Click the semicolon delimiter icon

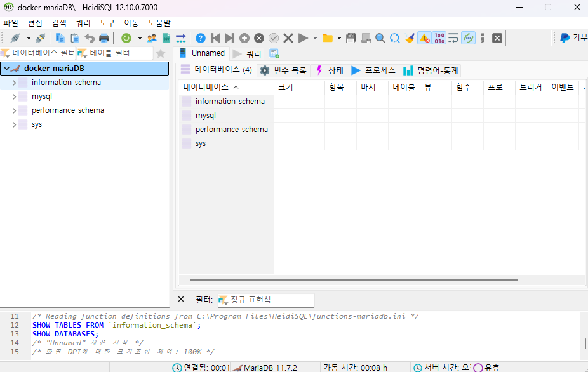pyautogui.click(x=483, y=38)
